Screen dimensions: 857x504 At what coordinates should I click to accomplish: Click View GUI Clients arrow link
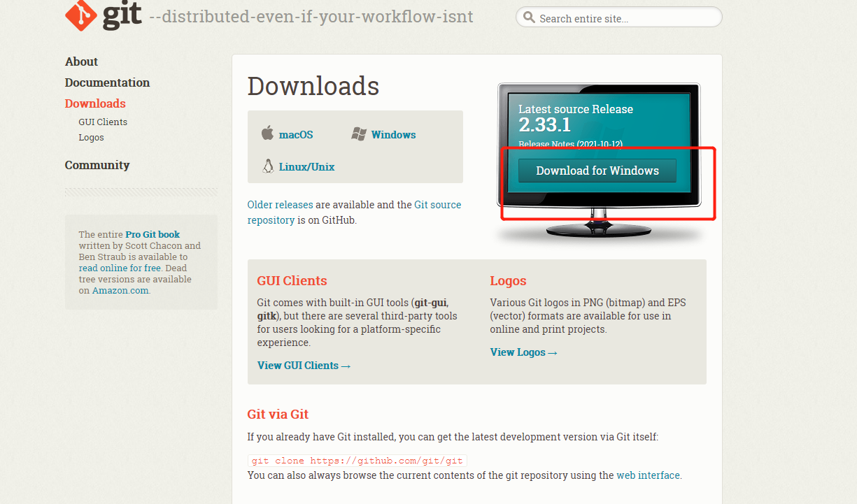tap(304, 366)
